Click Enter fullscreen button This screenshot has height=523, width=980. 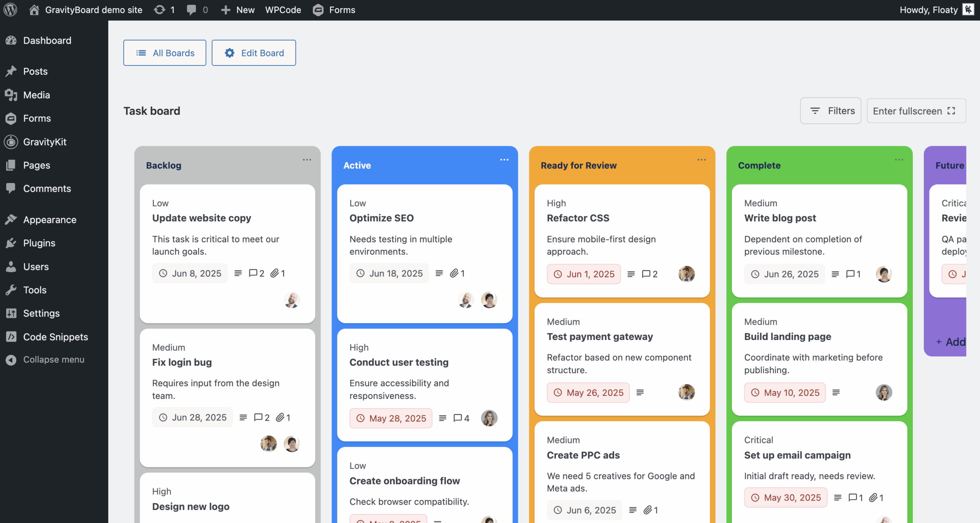916,111
